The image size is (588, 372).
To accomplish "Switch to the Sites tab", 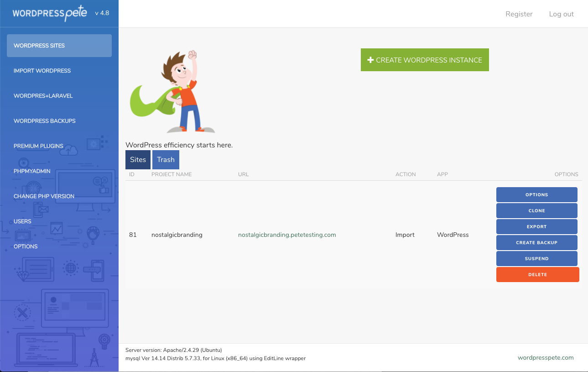I will point(138,160).
